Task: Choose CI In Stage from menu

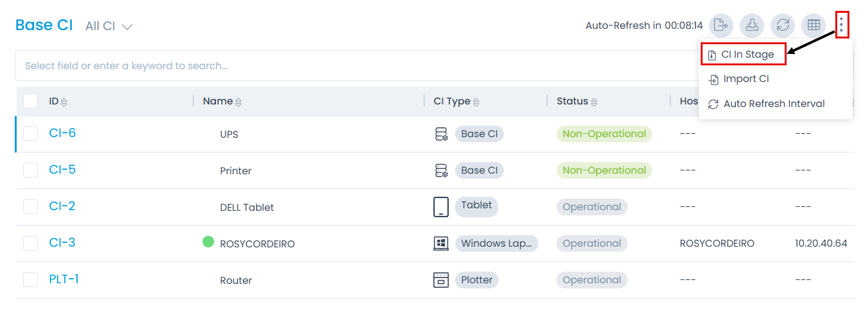Action: 744,55
